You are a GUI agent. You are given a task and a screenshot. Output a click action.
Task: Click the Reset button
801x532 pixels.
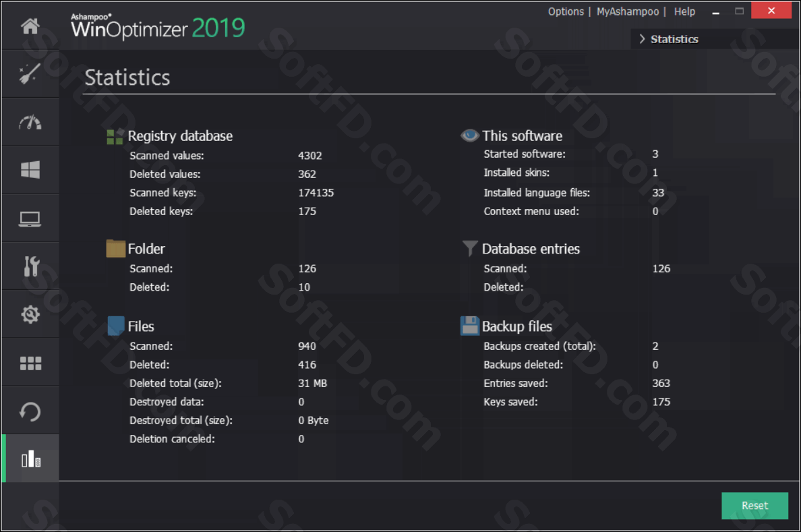coord(754,506)
